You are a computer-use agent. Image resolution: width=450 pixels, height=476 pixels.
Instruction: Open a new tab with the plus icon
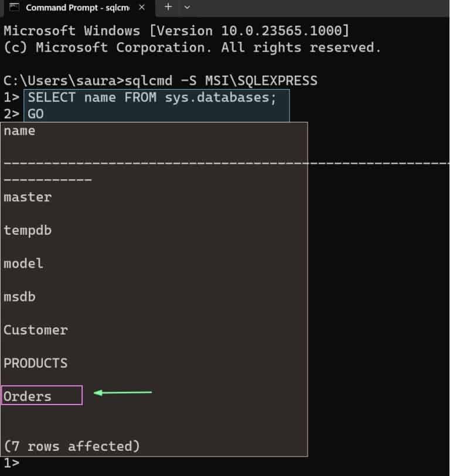click(168, 8)
